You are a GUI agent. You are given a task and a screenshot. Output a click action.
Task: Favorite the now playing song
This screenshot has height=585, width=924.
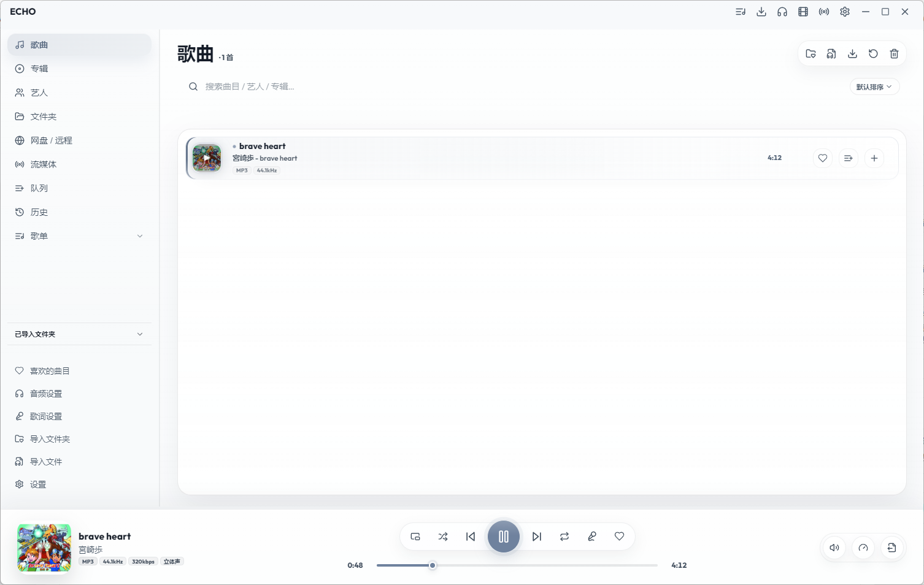[620, 537]
